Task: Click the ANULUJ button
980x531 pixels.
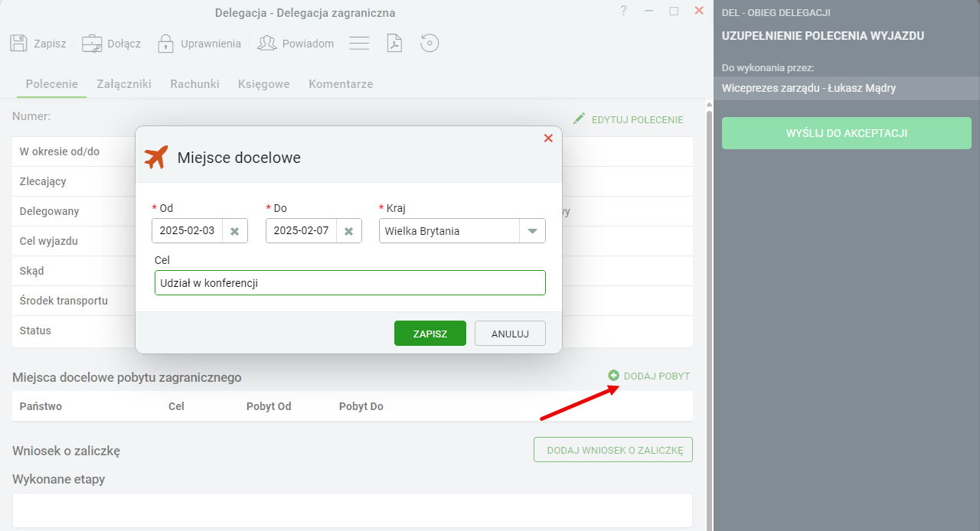Action: pyautogui.click(x=510, y=334)
